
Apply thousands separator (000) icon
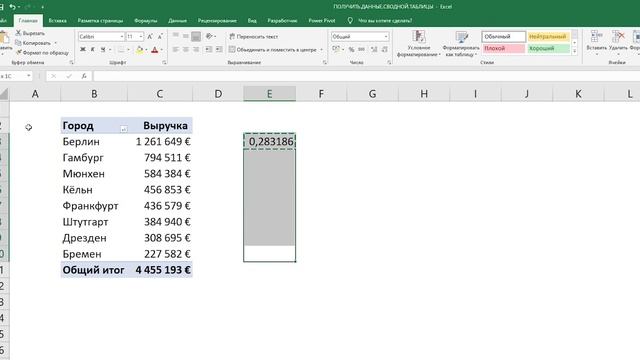[x=361, y=49]
